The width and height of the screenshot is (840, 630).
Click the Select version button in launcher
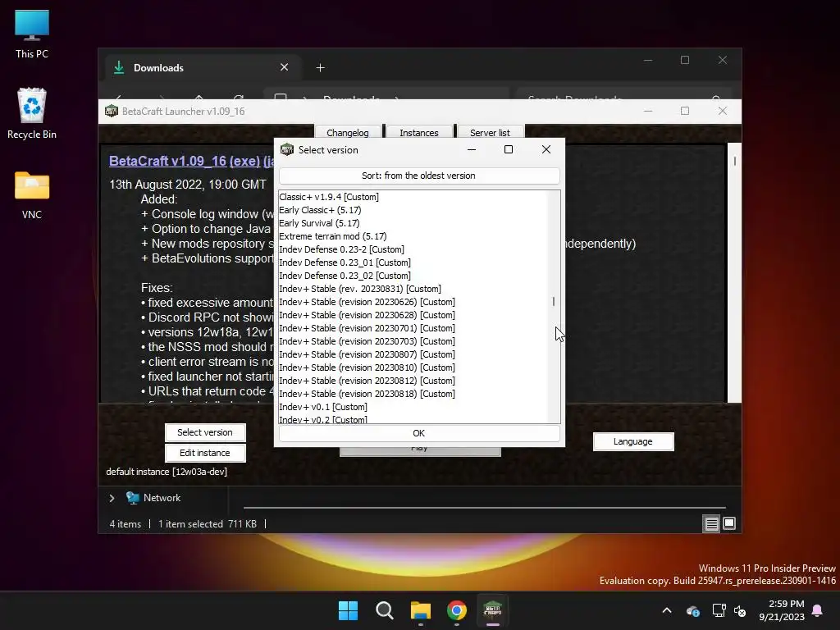click(x=205, y=432)
